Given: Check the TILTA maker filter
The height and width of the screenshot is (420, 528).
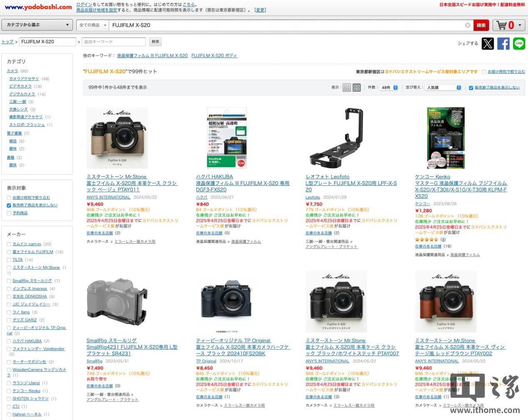Looking at the screenshot, I should 9,260.
